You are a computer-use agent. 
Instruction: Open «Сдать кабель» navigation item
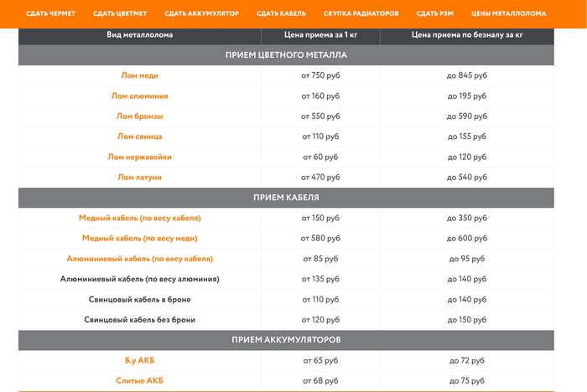click(x=281, y=14)
